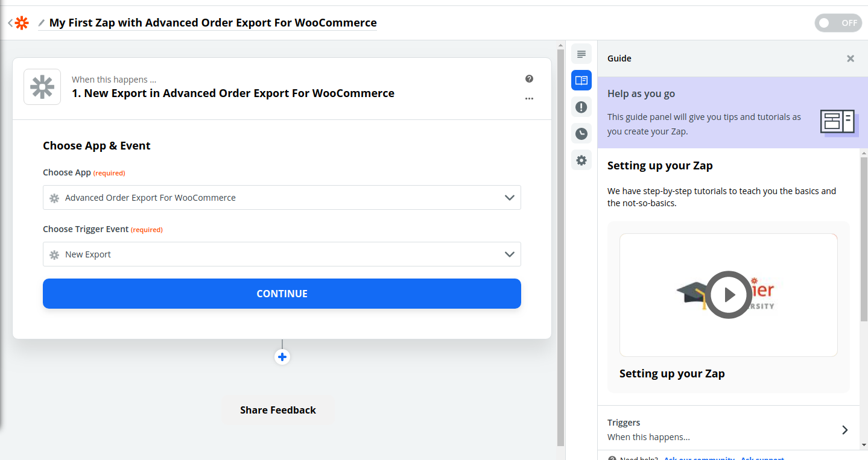868x460 pixels.
Task: Play the Setting up your Zap video
Action: click(x=729, y=295)
